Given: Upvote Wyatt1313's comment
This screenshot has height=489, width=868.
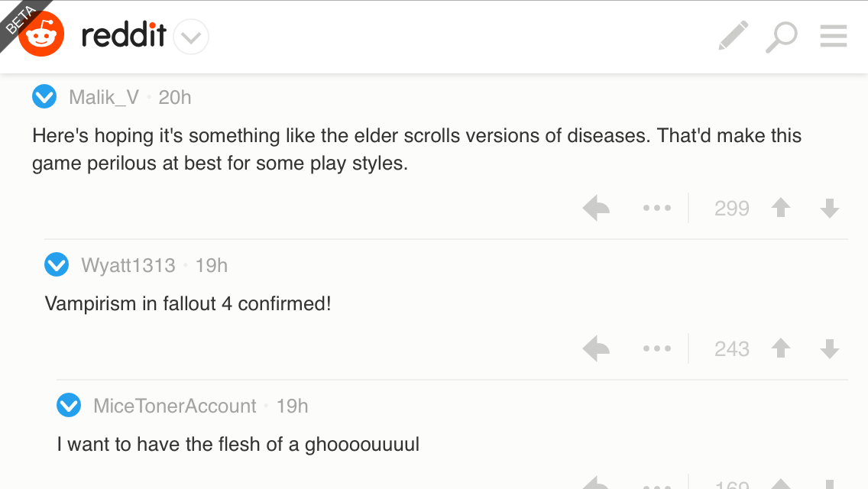Looking at the screenshot, I should point(781,348).
